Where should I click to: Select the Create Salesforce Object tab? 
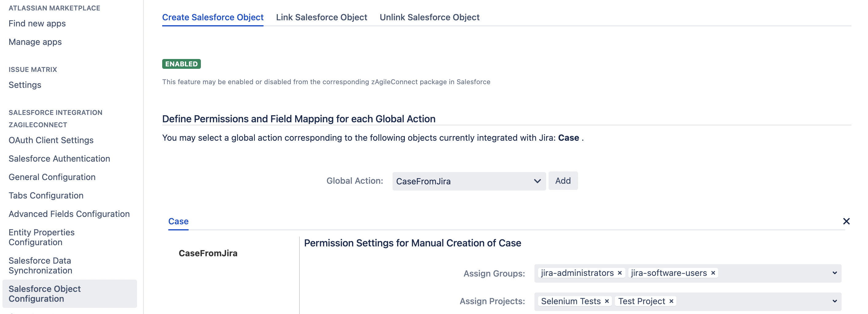pyautogui.click(x=213, y=17)
